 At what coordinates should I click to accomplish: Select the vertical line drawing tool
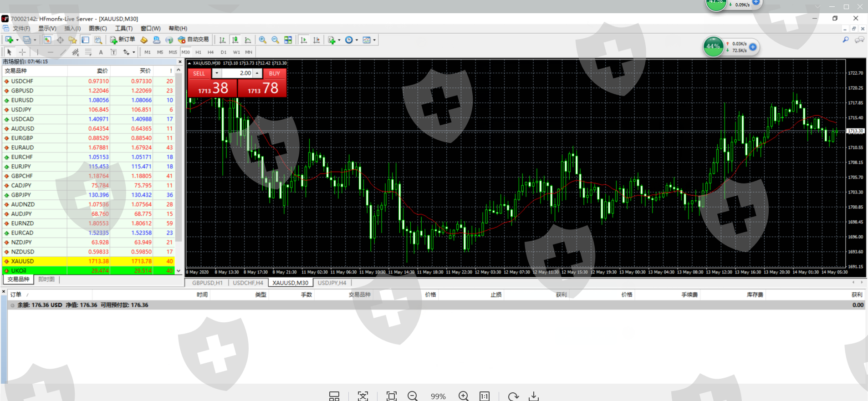coord(37,52)
